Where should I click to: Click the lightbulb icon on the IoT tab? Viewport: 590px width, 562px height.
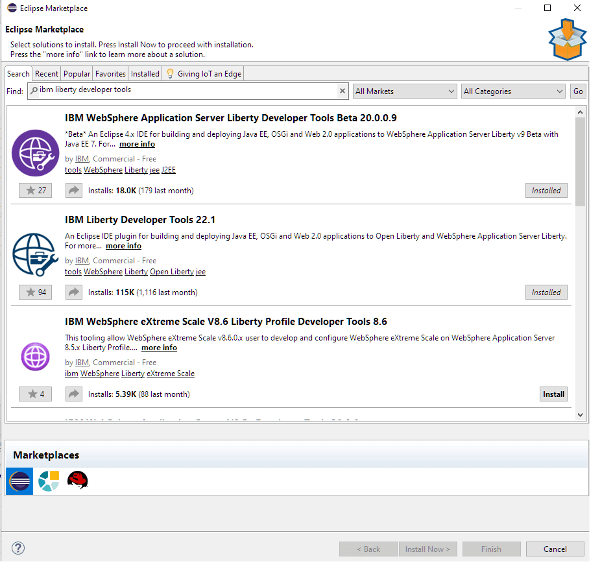pos(170,73)
